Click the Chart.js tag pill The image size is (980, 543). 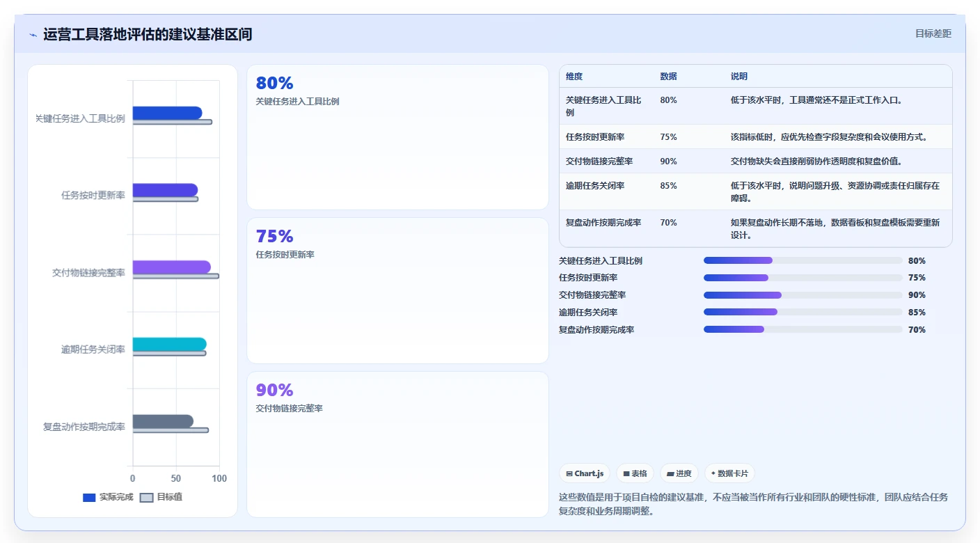coord(585,473)
